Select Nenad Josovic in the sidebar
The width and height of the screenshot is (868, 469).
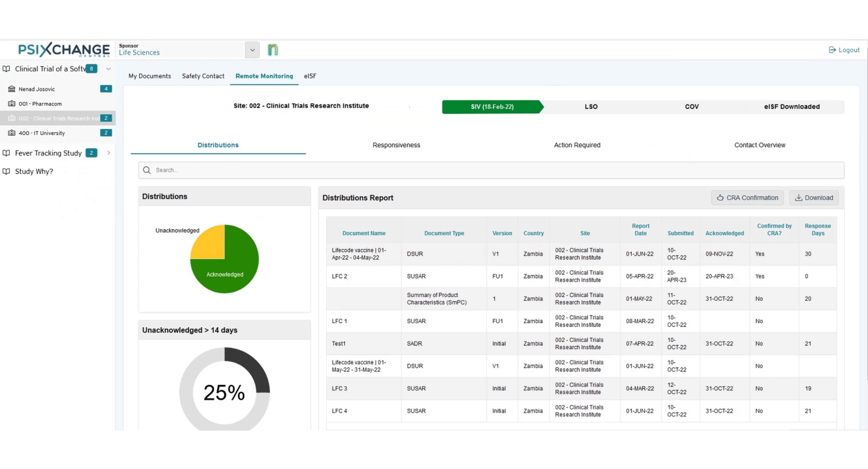(37, 89)
